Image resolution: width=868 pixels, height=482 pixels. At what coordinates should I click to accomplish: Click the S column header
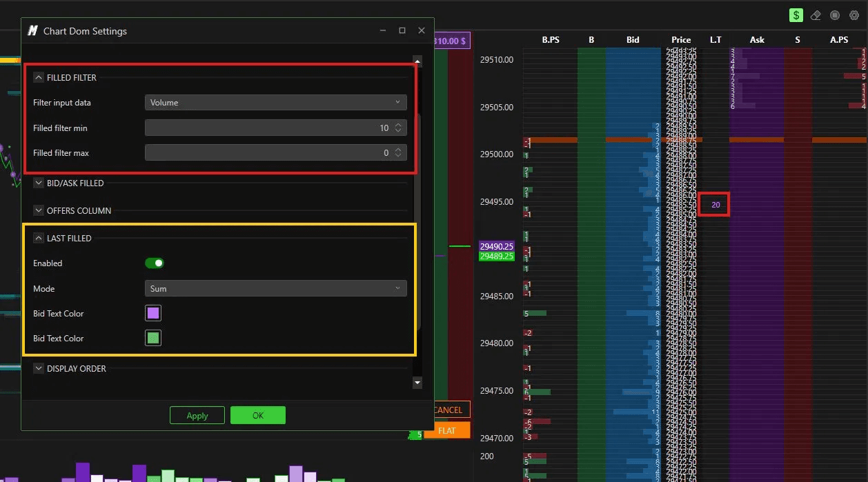click(x=798, y=40)
